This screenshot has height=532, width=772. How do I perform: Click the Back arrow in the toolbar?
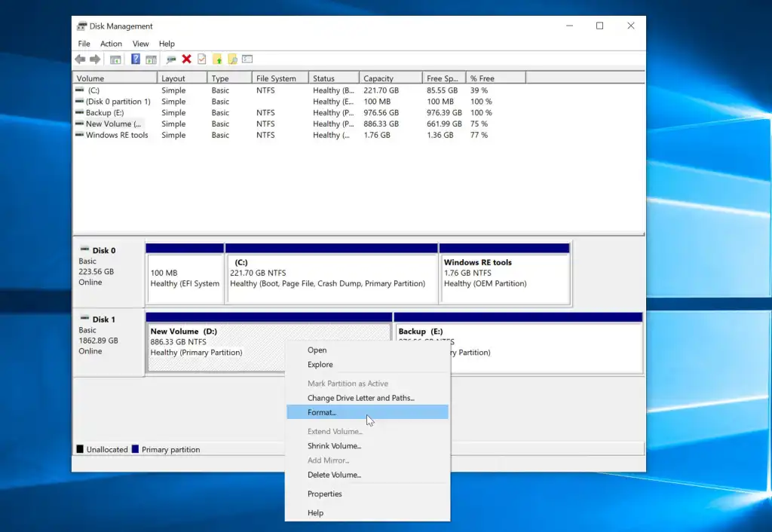click(x=80, y=60)
